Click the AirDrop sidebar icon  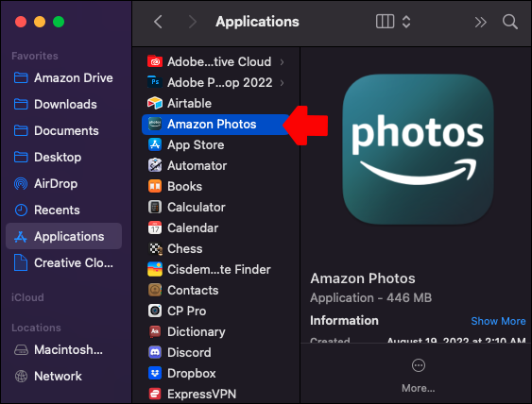[x=21, y=184]
